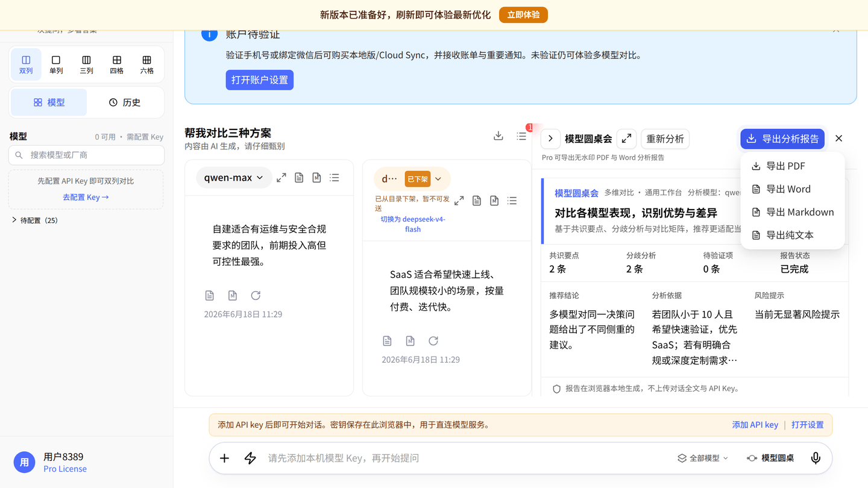Click the 已完成 report status value
This screenshot has width=868, height=488.
pyautogui.click(x=794, y=269)
